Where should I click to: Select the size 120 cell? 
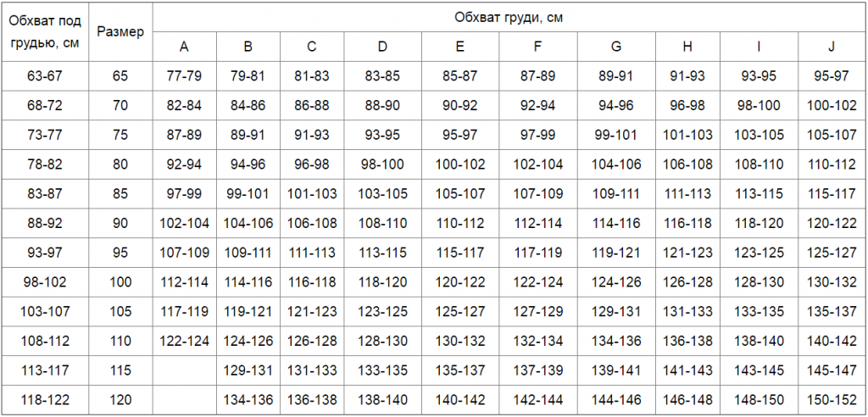pos(120,400)
